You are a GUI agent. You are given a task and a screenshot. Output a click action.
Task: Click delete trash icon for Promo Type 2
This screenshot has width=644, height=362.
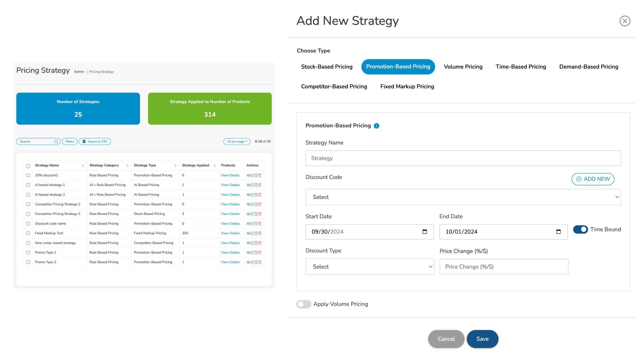pyautogui.click(x=260, y=262)
